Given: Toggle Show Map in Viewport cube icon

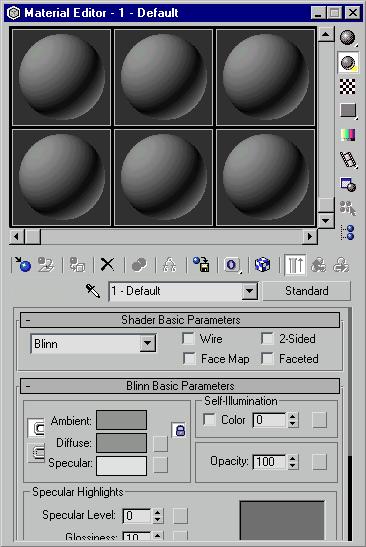Looking at the screenshot, I should [x=262, y=264].
